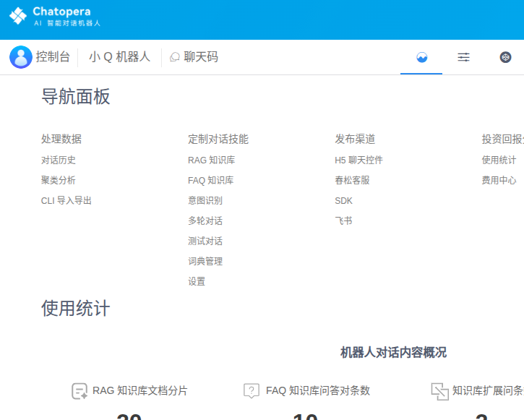Open 聚类分析 link

pos(59,181)
